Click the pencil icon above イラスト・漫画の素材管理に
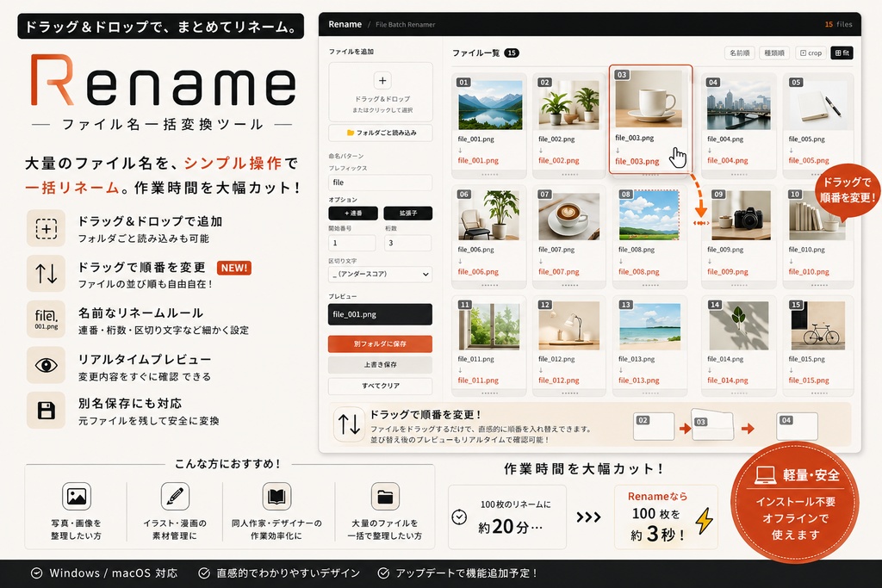 point(175,496)
